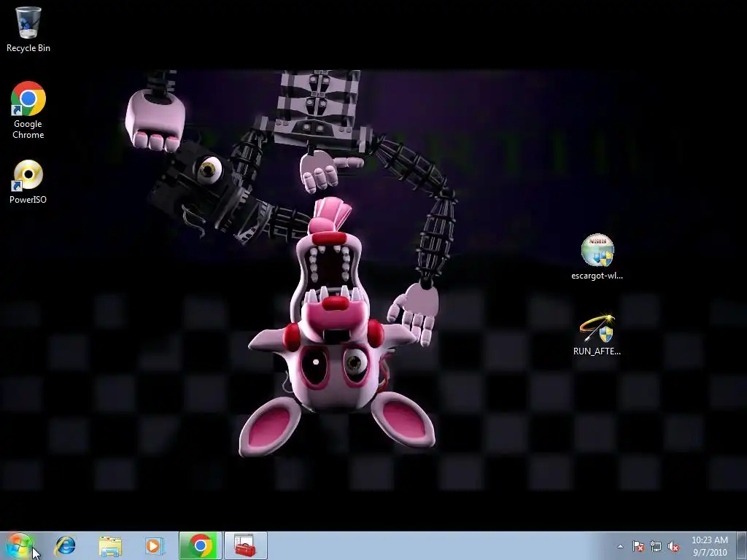Open Windows Media Player from the taskbar

tap(155, 545)
